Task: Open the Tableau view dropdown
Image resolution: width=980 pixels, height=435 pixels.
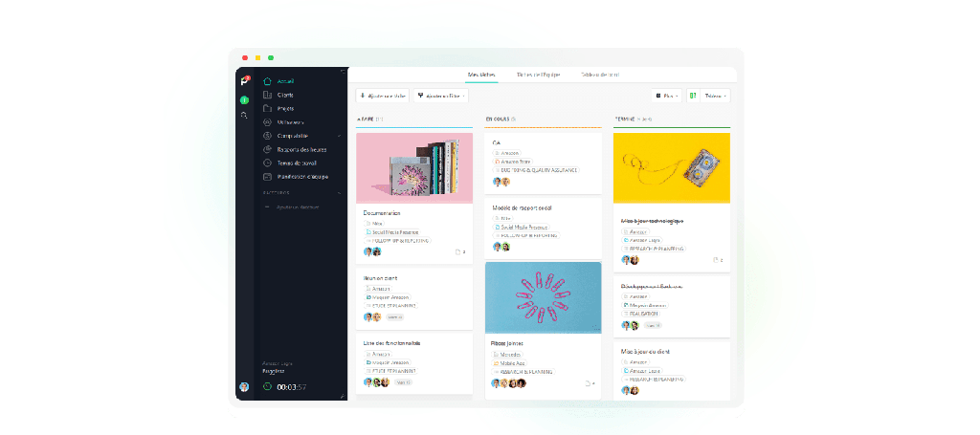Action: 715,97
